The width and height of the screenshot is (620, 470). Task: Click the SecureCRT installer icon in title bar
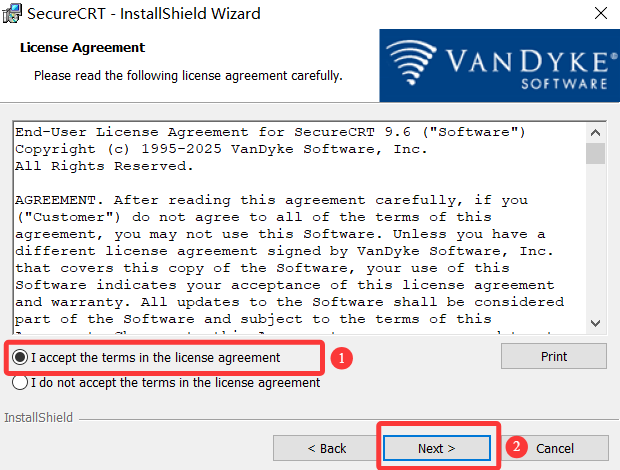[x=11, y=13]
